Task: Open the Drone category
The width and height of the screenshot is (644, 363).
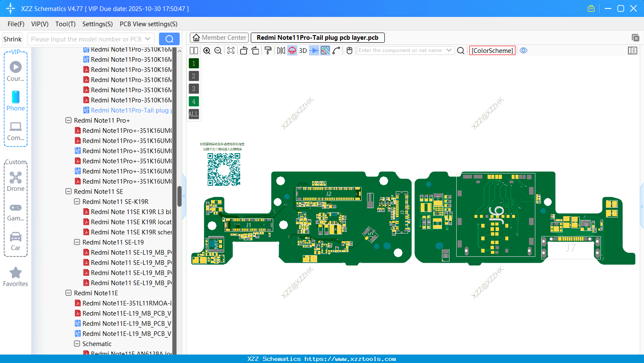Action: coord(16,181)
